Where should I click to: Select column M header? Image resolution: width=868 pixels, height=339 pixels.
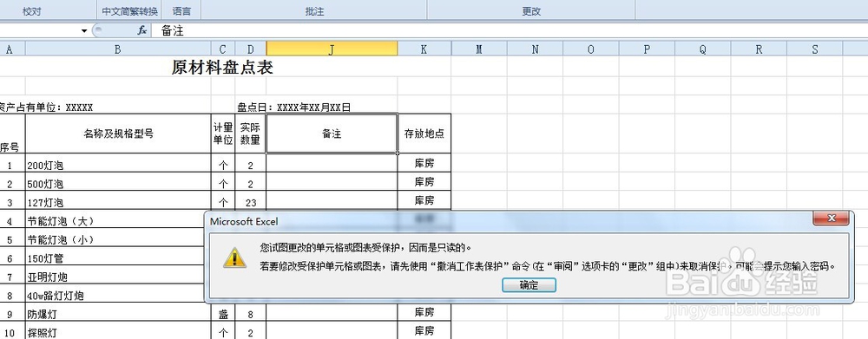click(479, 49)
